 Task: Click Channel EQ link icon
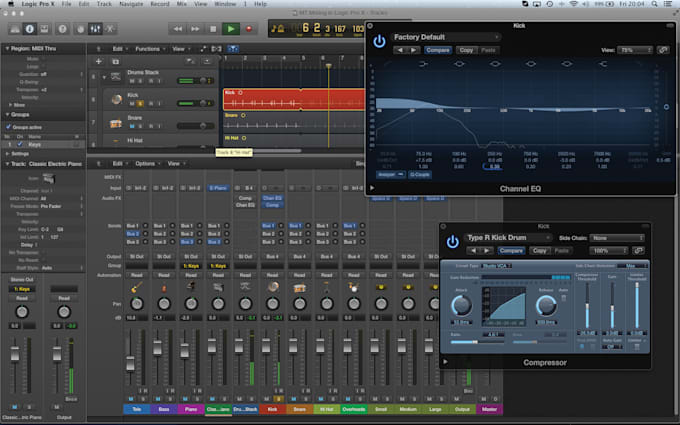pos(663,50)
